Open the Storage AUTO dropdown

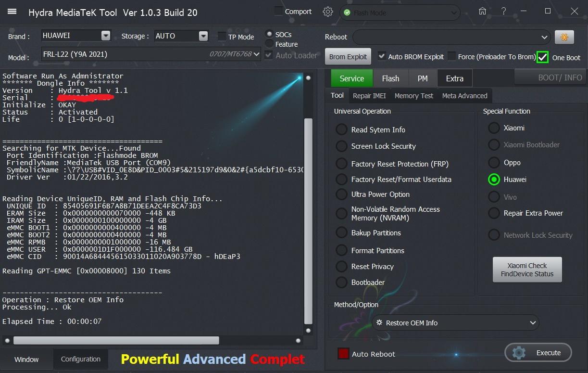point(203,36)
